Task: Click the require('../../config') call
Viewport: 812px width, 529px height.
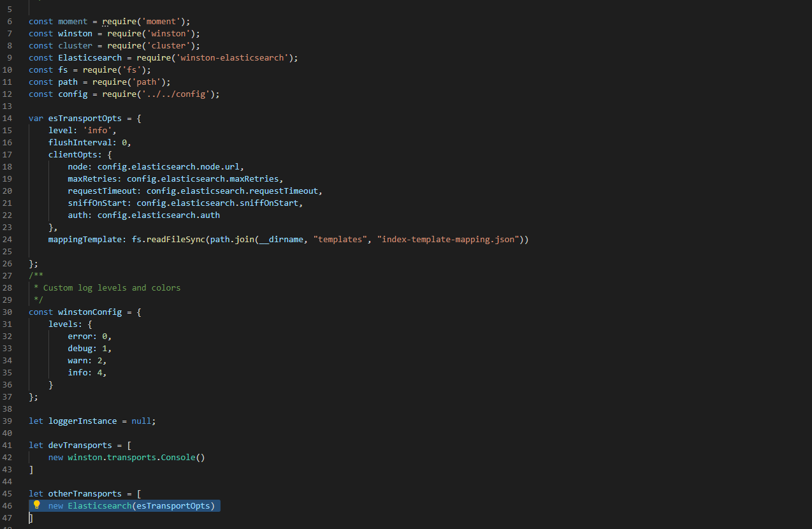Action: 158,94
